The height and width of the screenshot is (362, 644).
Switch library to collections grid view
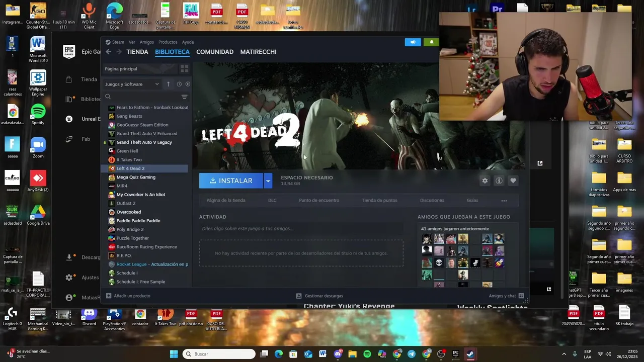pos(184,68)
